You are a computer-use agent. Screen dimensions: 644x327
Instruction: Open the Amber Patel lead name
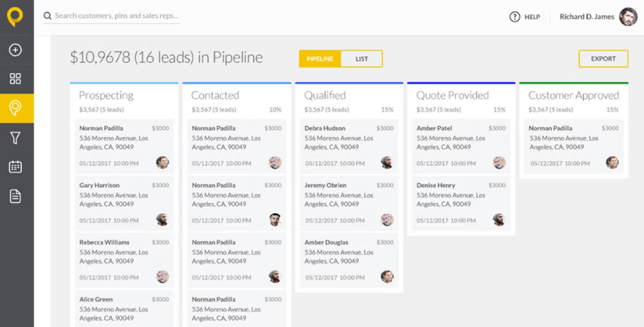pyautogui.click(x=434, y=128)
